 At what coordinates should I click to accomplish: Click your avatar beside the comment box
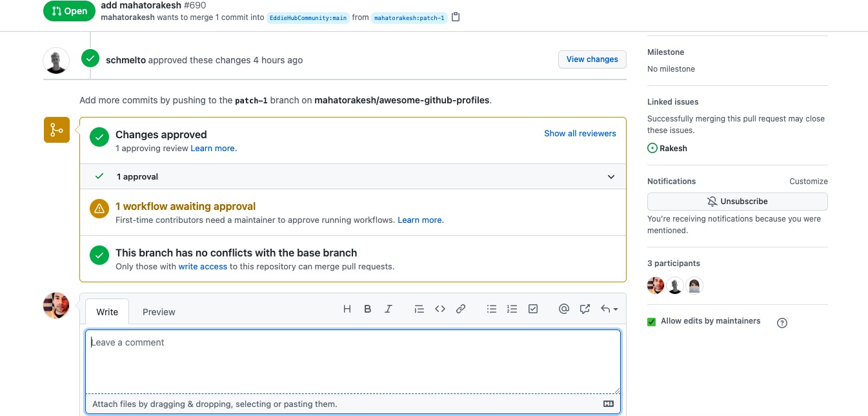[x=56, y=306]
